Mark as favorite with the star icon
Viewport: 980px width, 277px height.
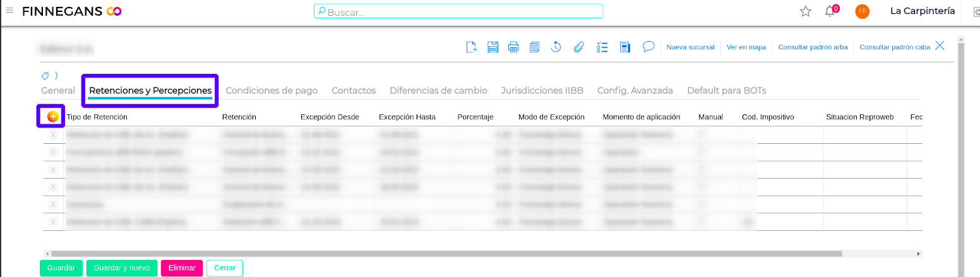[806, 11]
